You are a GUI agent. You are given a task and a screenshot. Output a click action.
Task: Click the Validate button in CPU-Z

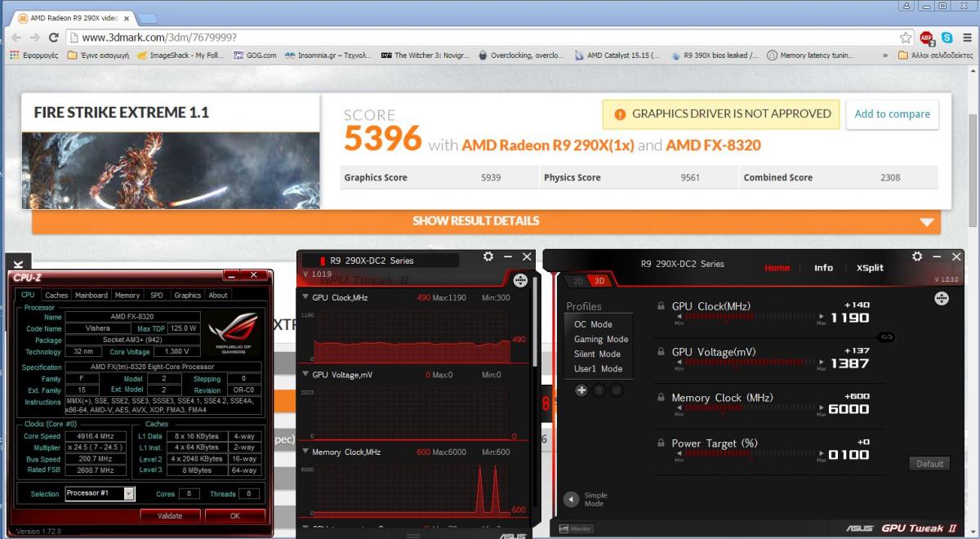[170, 515]
